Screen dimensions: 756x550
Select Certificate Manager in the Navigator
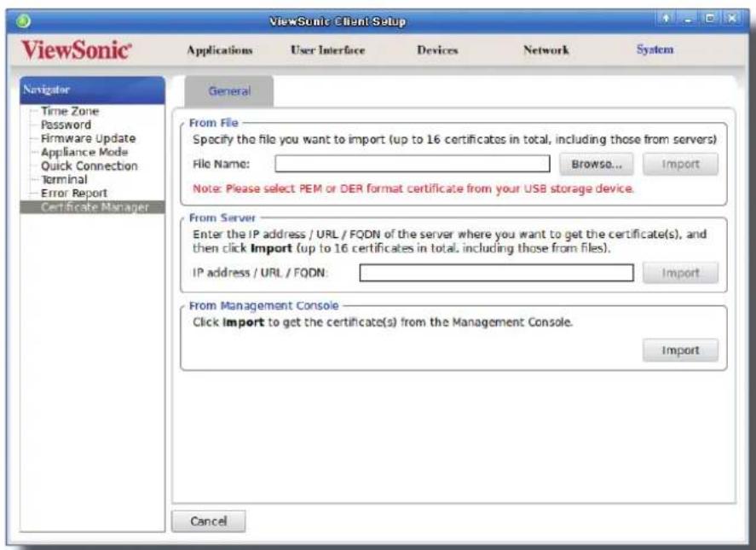click(x=93, y=207)
